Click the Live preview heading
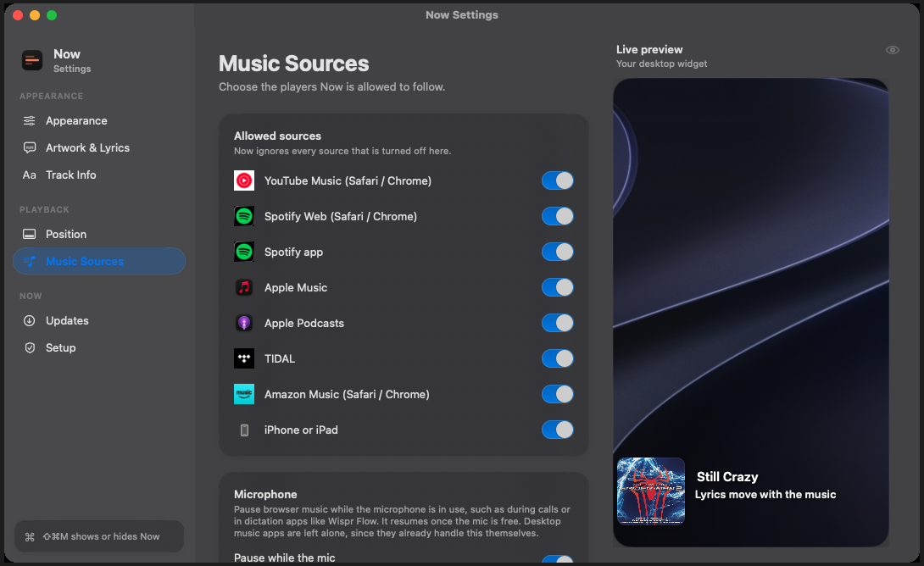The image size is (924, 566). pyautogui.click(x=649, y=49)
